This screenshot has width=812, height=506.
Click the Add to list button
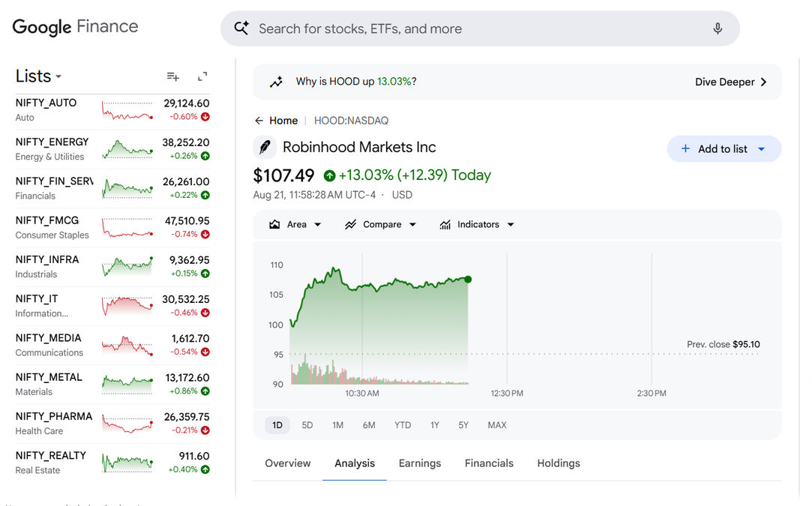click(x=724, y=148)
